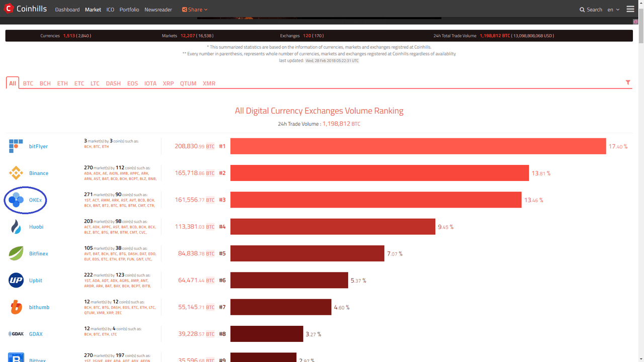
Task: Click OKEx's 13.46% volume bar
Action: [376, 200]
